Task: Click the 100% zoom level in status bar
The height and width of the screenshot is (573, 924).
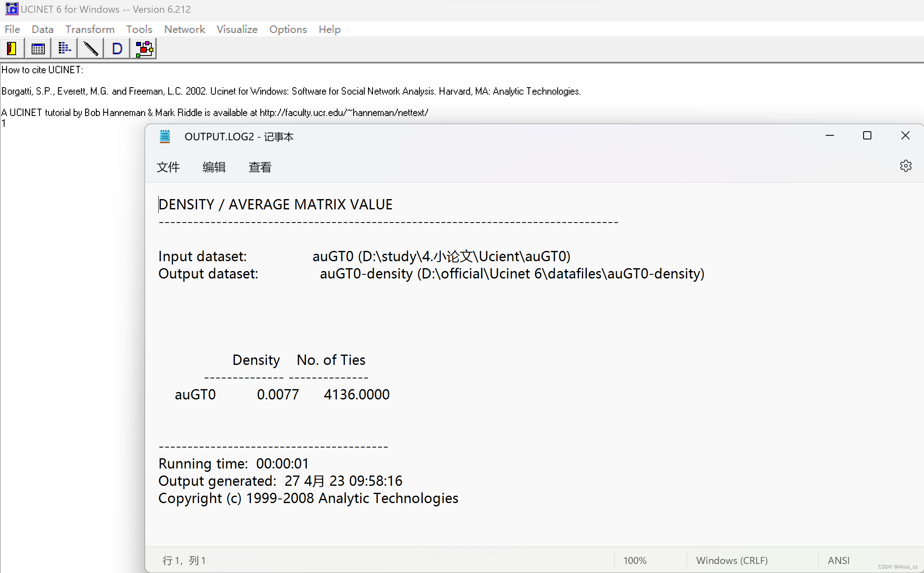Action: (x=635, y=560)
